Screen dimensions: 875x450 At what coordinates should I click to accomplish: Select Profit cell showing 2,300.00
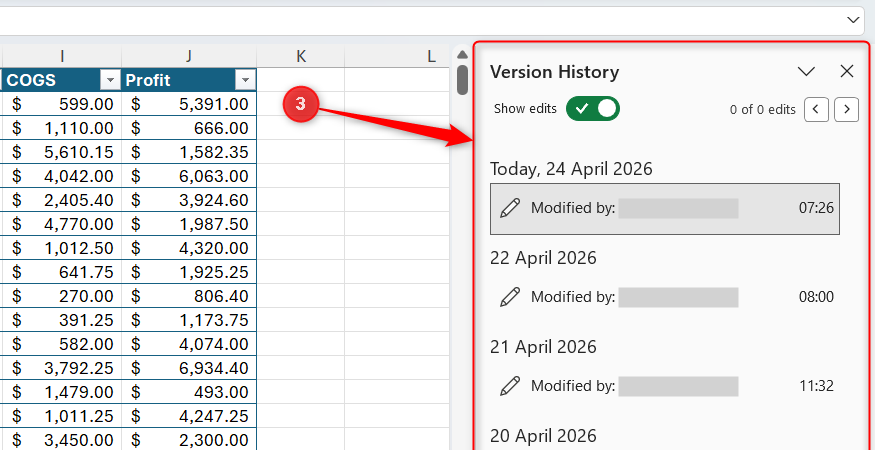189,439
